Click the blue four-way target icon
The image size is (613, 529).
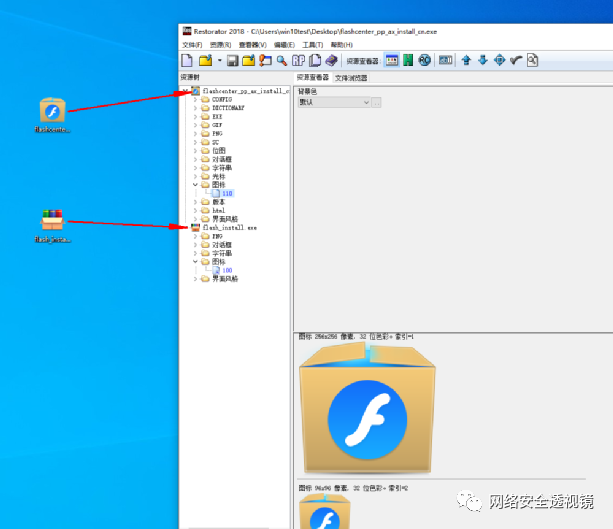pos(499,61)
